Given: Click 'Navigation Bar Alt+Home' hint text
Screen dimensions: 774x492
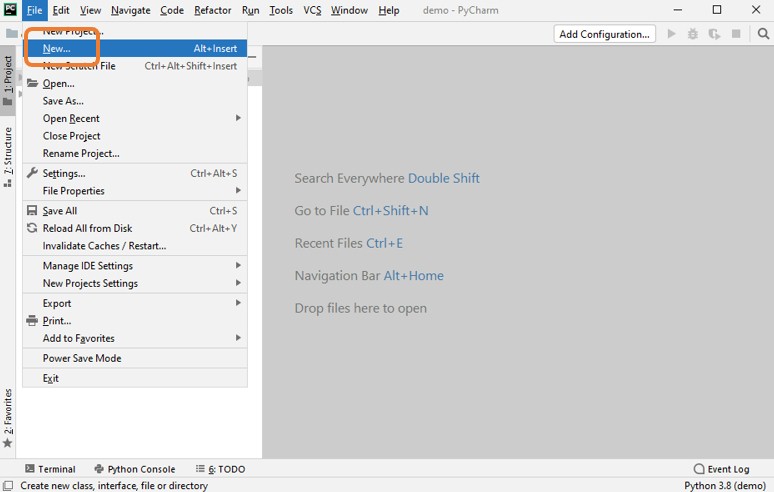Looking at the screenshot, I should 369,275.
